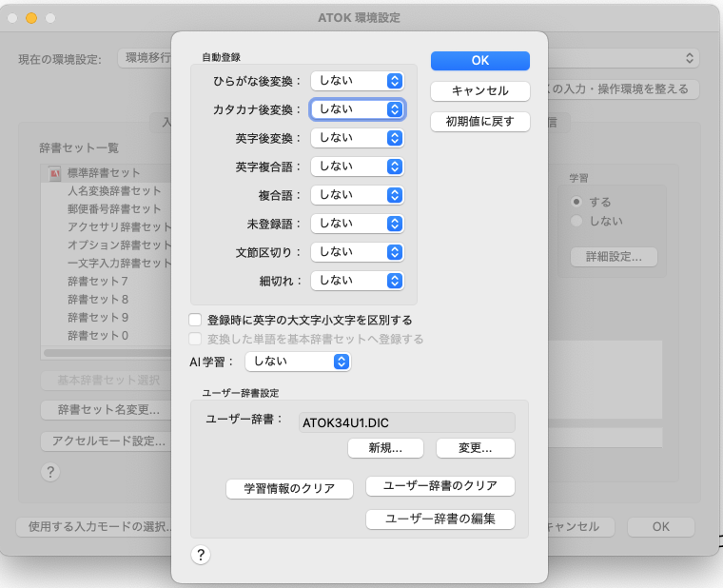This screenshot has width=723, height=588.
Task: Open the 未登録語 dropdown
Action: click(x=358, y=224)
